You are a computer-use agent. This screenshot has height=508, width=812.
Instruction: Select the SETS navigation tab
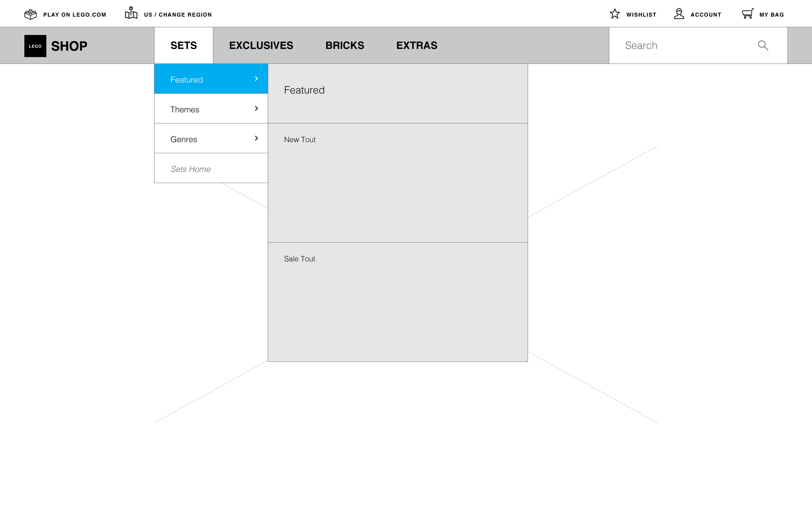click(x=183, y=45)
